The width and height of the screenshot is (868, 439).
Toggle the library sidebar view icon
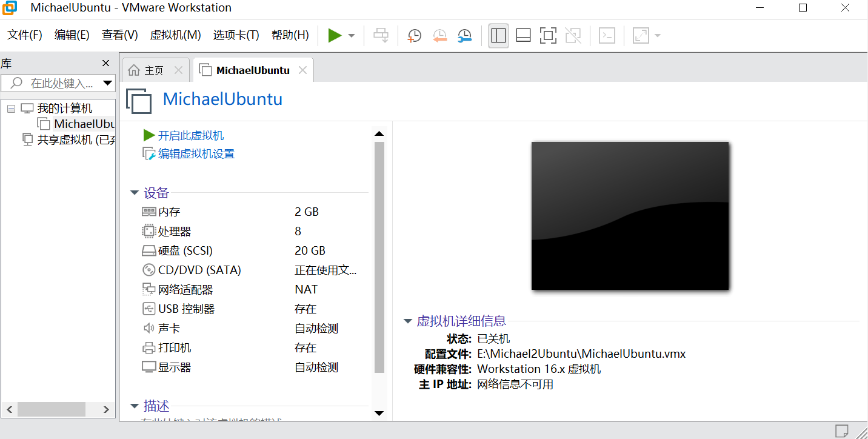pyautogui.click(x=498, y=36)
